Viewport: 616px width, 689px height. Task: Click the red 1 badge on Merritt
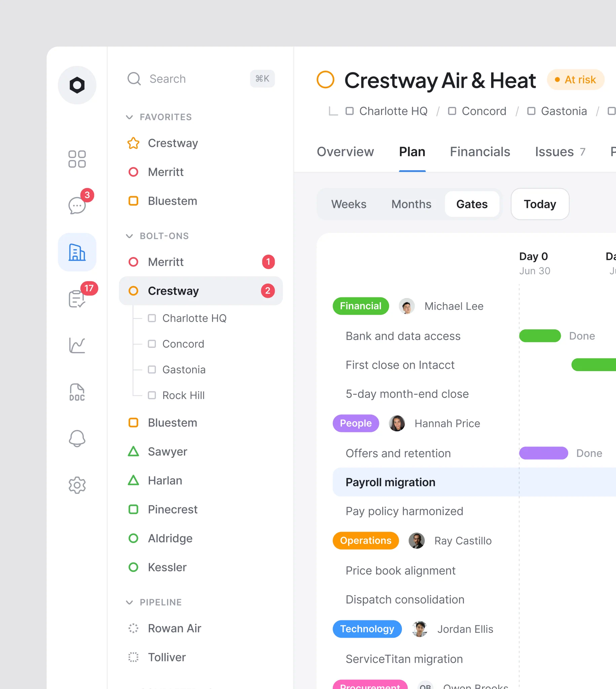point(268,262)
